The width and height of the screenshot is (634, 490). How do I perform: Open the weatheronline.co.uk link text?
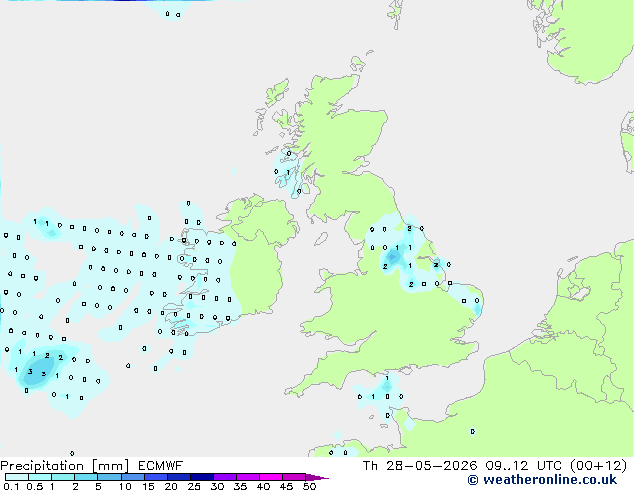tap(549, 480)
